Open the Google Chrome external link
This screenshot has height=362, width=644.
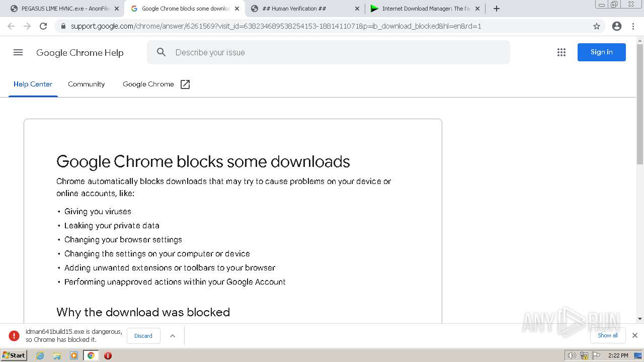(x=156, y=84)
